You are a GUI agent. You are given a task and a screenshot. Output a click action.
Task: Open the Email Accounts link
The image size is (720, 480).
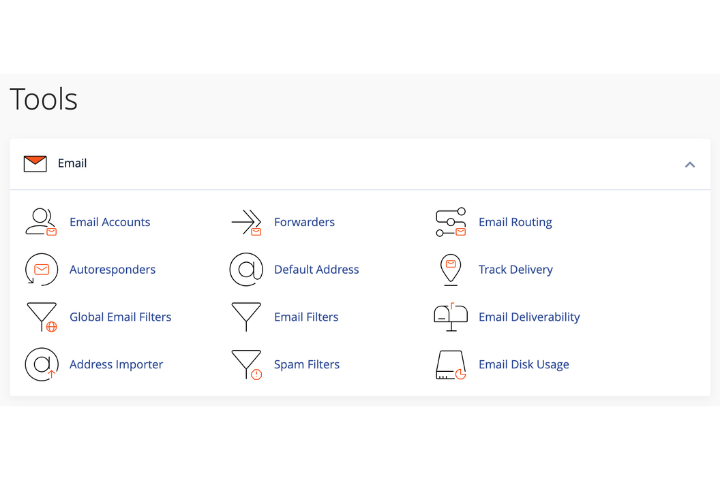click(x=110, y=222)
